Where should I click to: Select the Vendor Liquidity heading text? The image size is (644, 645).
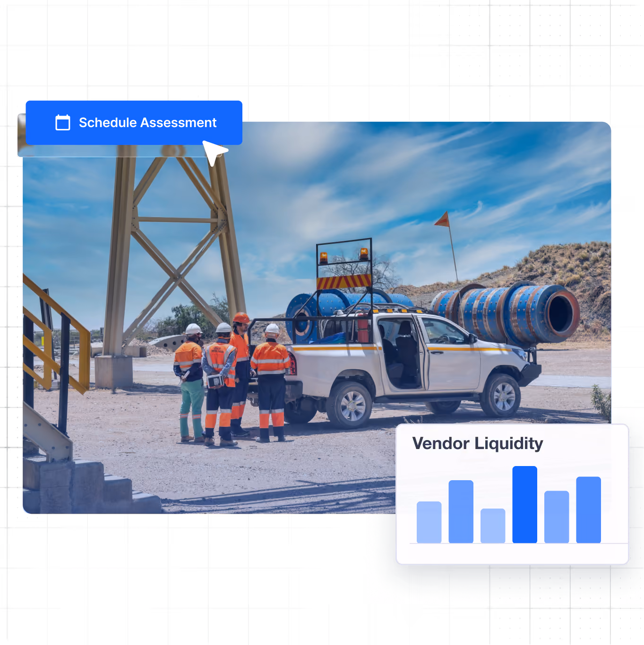478,443
